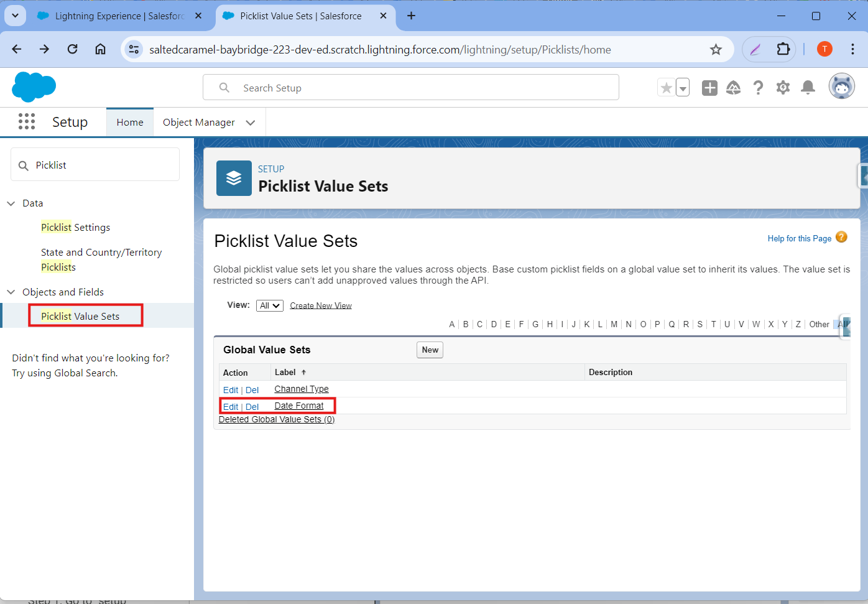Open the tab search dropdown chevron
This screenshot has width=868, height=604.
15,16
